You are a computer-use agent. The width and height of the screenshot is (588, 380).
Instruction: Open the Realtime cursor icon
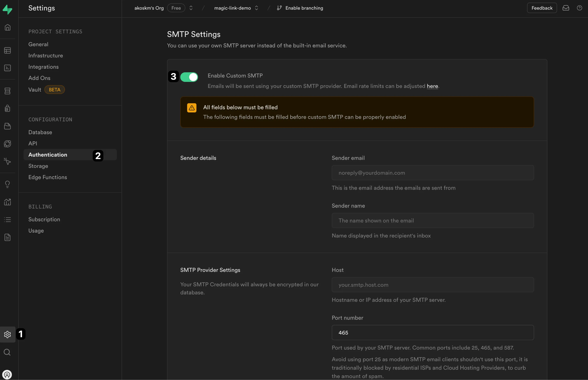[x=8, y=161]
